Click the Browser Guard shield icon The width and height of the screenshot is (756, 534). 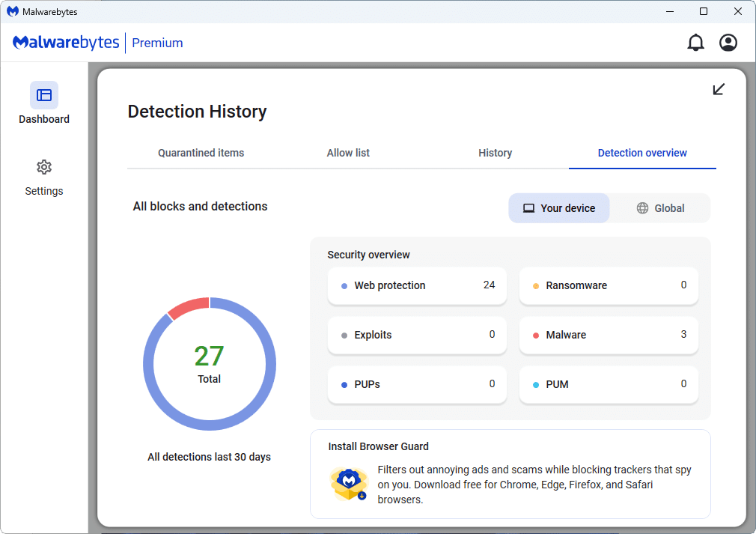(x=349, y=483)
